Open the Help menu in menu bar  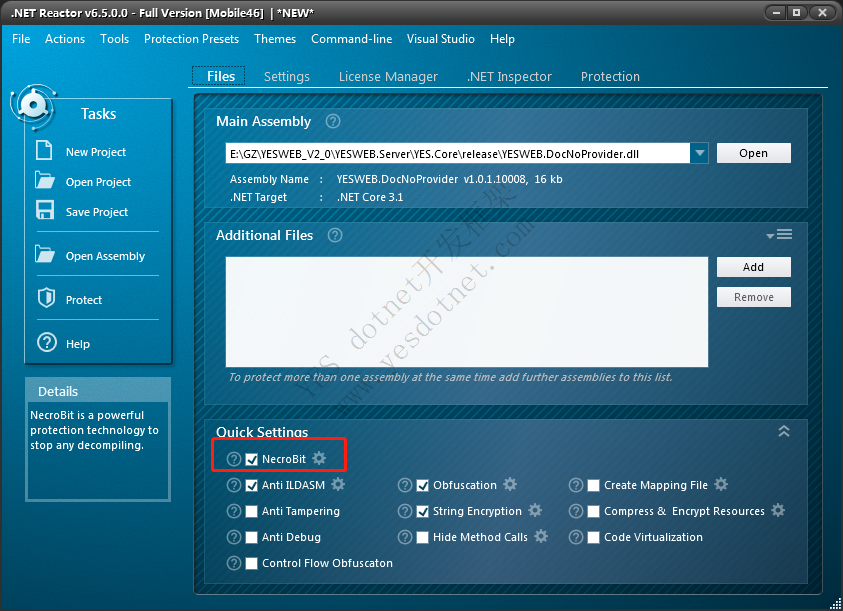coord(502,39)
